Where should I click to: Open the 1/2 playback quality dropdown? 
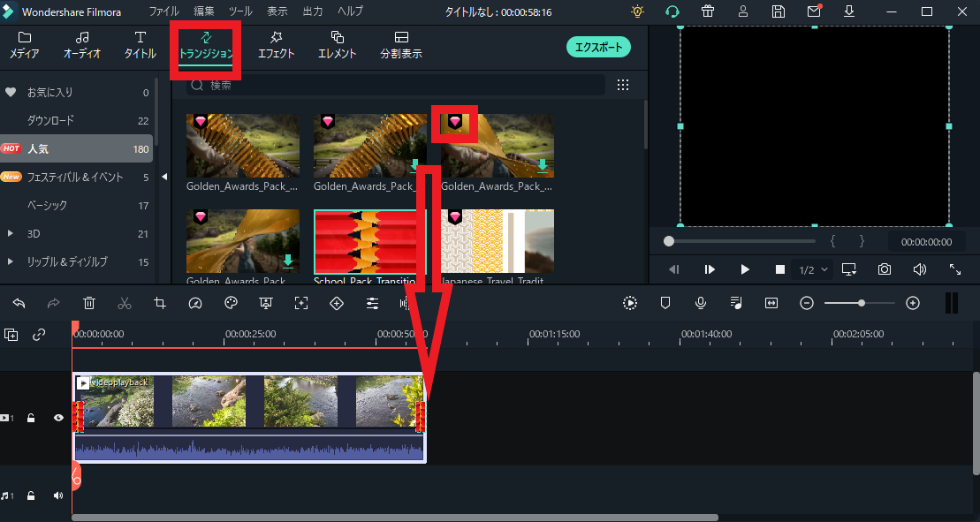point(814,269)
